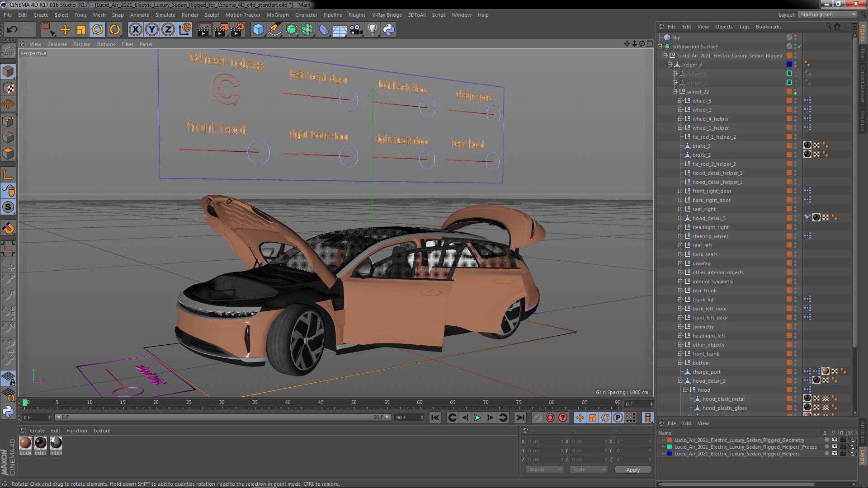Toggle Subdivision Surface green enable checkmark
Screen dimensions: 868x488
[x=799, y=47]
